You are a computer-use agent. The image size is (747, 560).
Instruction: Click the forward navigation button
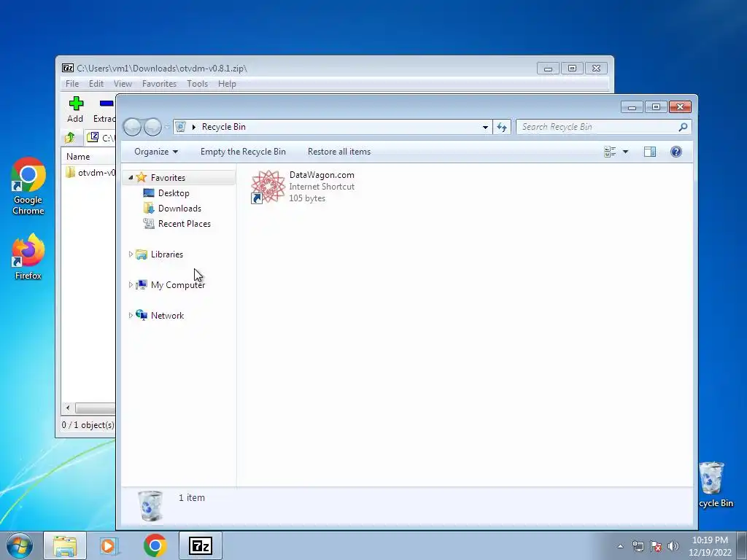(152, 127)
